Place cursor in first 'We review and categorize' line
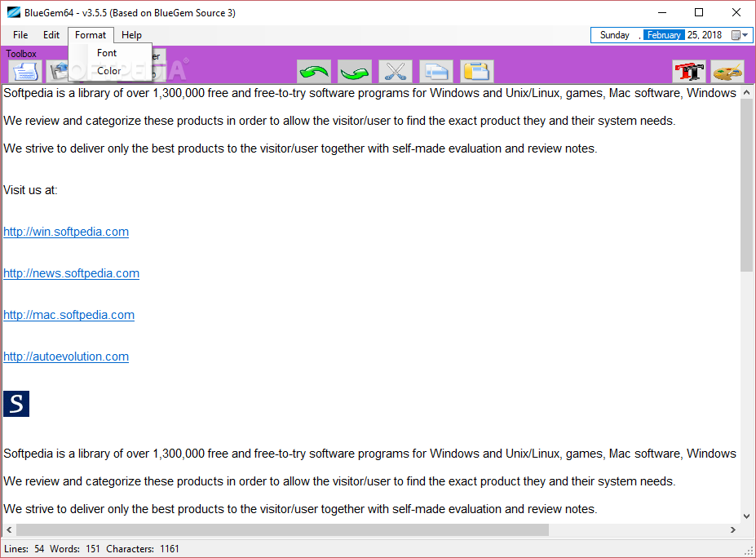This screenshot has width=756, height=558. point(339,121)
